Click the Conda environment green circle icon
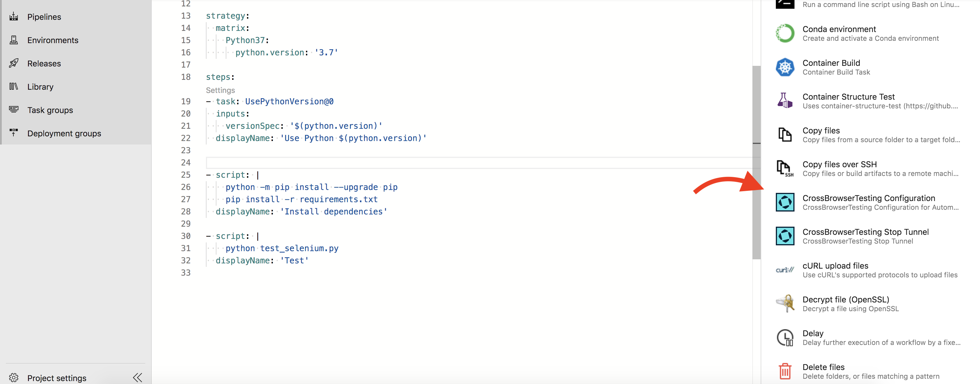The image size is (980, 384). 785,34
